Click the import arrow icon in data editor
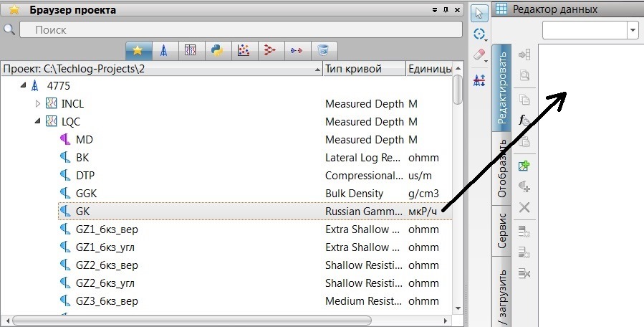This screenshot has width=644, height=327. 524,54
